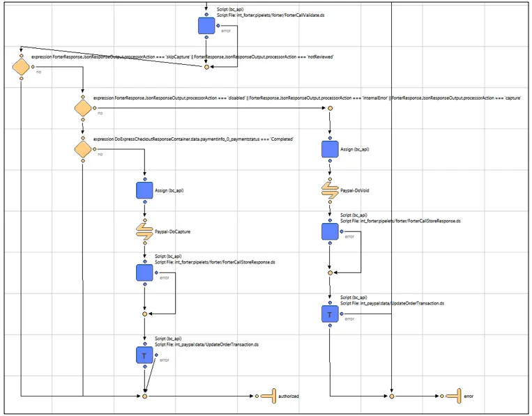Click the error connector dot of ForterCallValidate node
Image resolution: width=532 pixels, height=416 pixels.
tap(218, 26)
